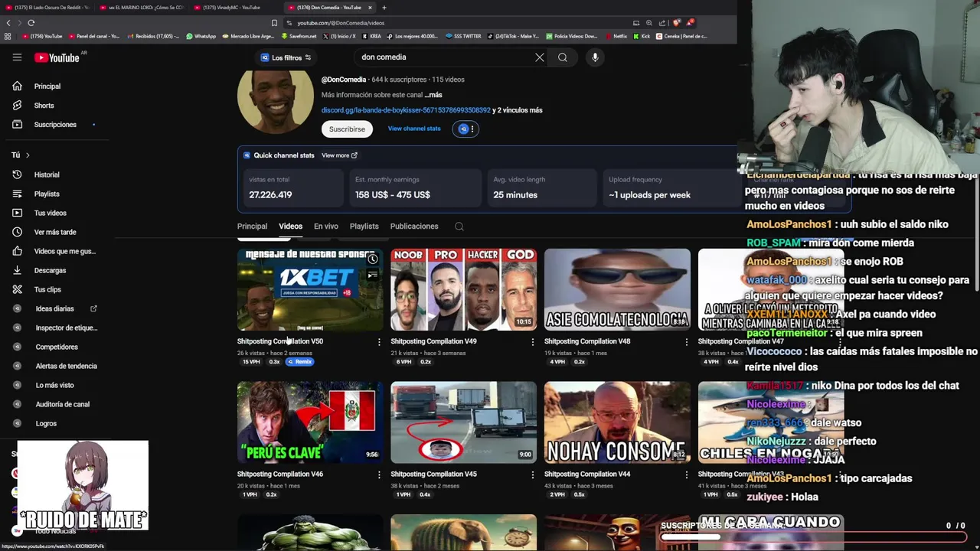Open Suscripciones in the sidebar
The height and width of the screenshot is (551, 980).
[x=55, y=125]
